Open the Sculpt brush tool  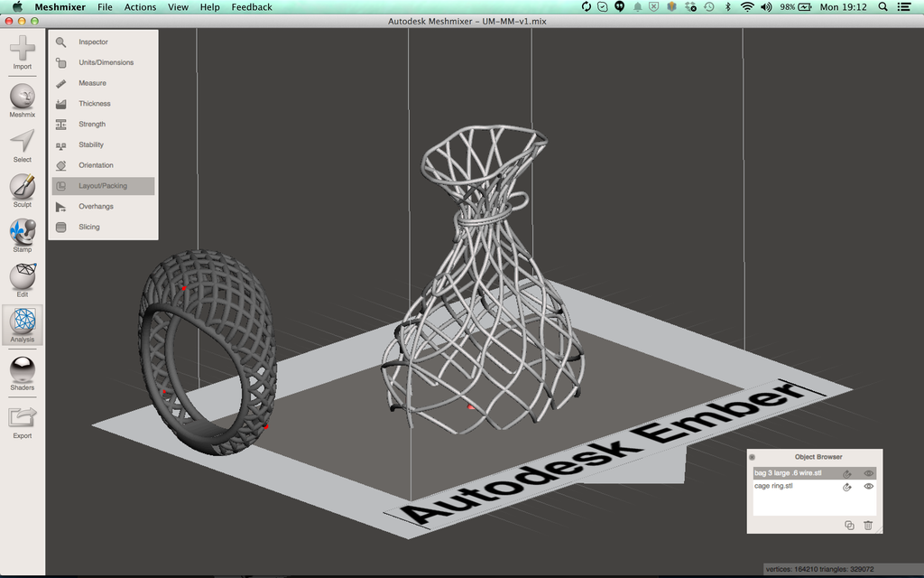point(23,191)
